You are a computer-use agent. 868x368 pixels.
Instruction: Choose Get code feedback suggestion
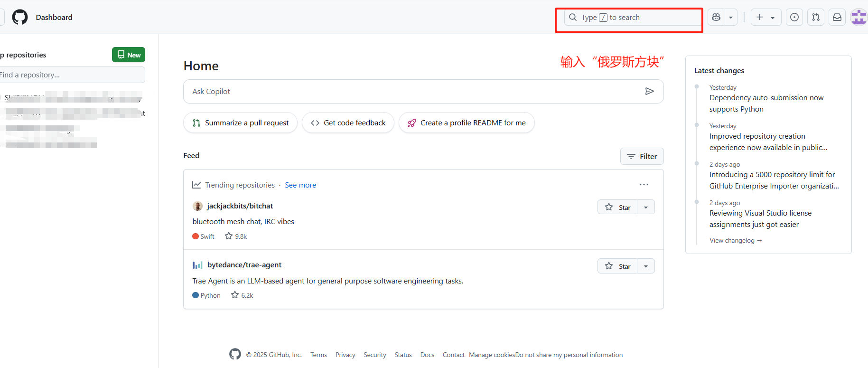[348, 123]
